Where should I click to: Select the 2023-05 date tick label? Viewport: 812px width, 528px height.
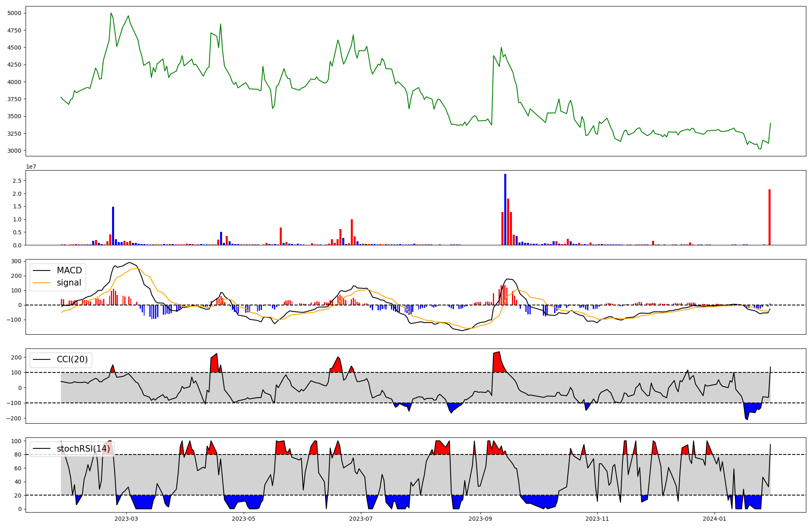(x=244, y=519)
